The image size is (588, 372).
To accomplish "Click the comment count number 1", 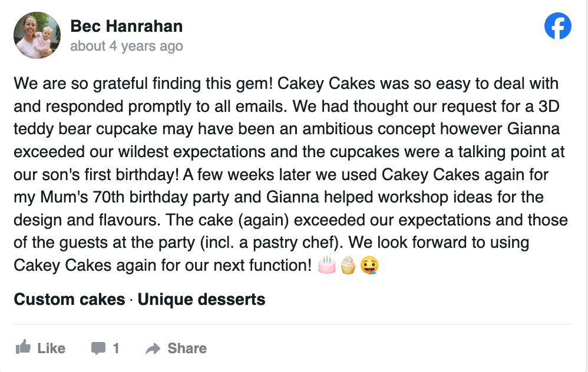I will pos(116,348).
